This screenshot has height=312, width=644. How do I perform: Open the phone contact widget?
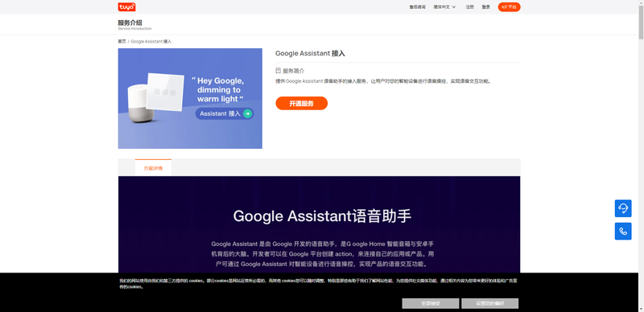[x=623, y=231]
